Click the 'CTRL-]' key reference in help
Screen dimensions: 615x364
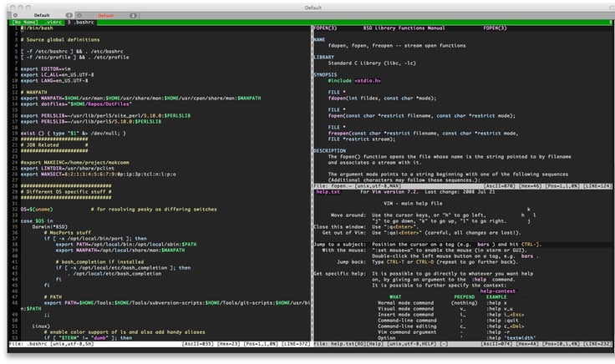[531, 245]
